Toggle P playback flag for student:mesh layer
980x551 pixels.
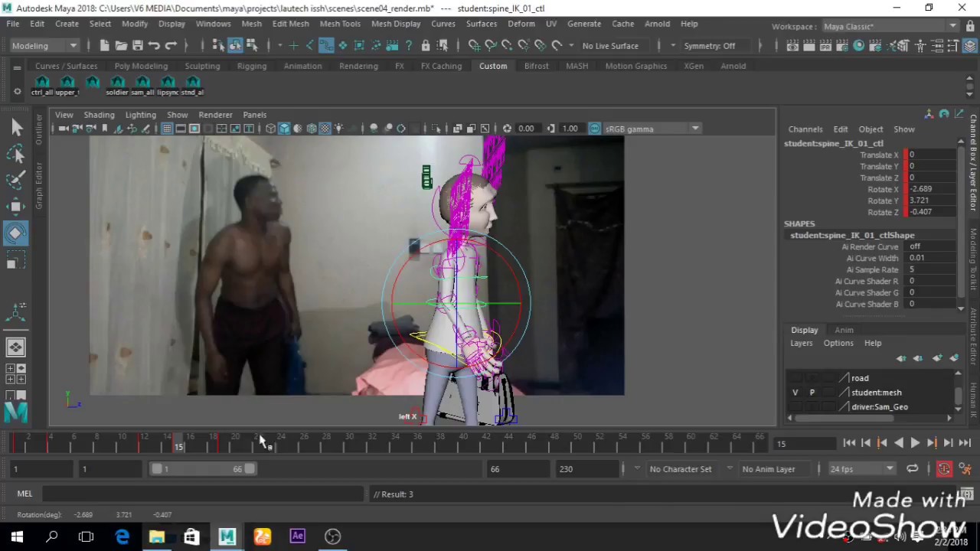click(812, 393)
